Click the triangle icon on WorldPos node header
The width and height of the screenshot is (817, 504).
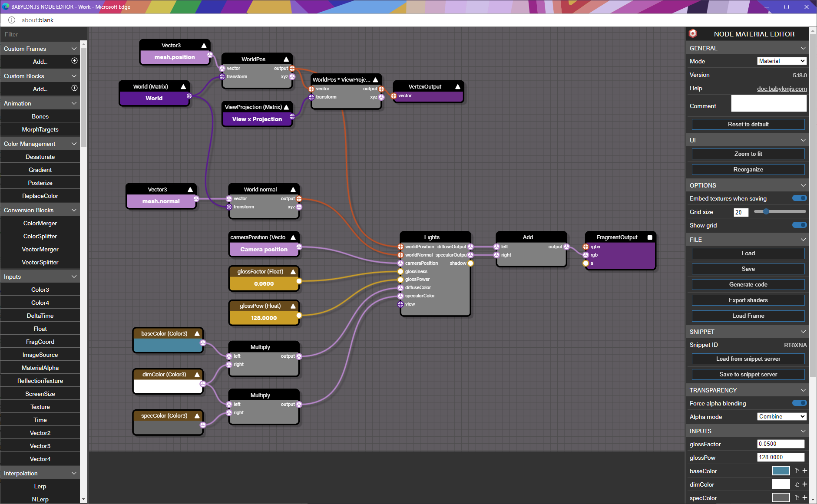coord(286,59)
